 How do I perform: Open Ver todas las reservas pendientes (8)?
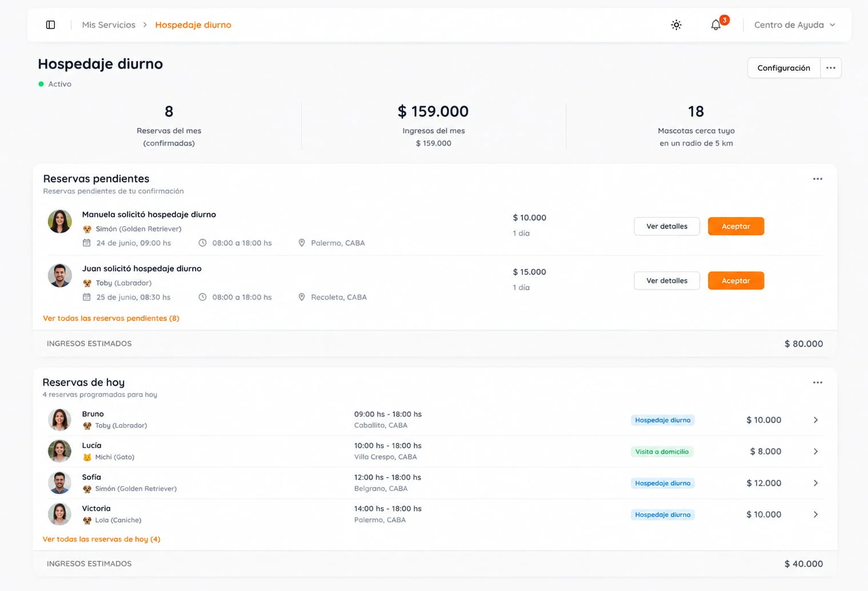(x=111, y=318)
